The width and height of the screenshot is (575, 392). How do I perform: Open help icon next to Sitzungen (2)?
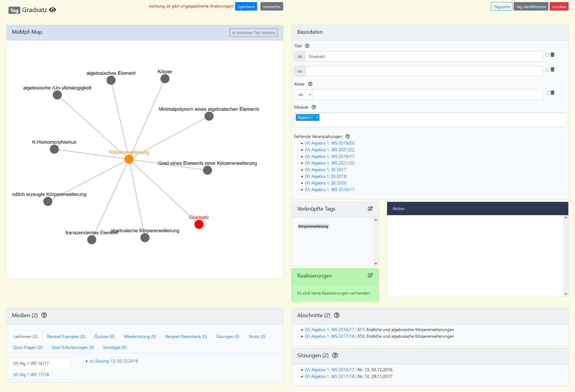pyautogui.click(x=335, y=355)
